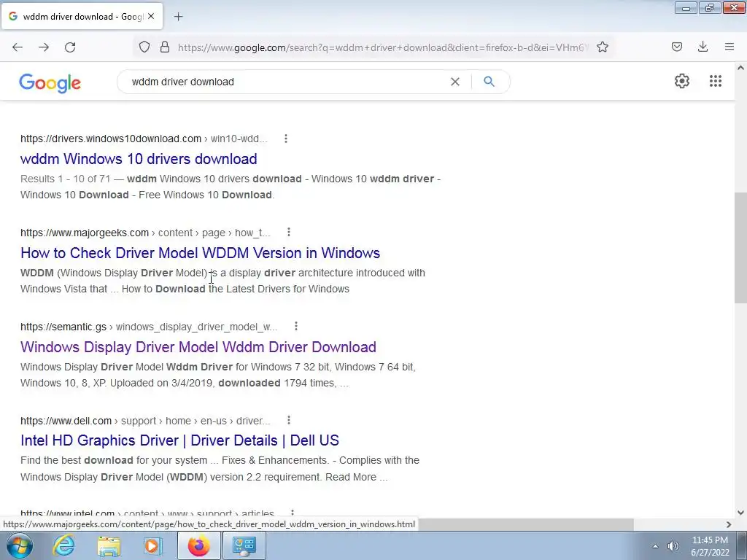Screen dimensions: 747x560
Task: Close the wddm driver download tab
Action: 151,16
